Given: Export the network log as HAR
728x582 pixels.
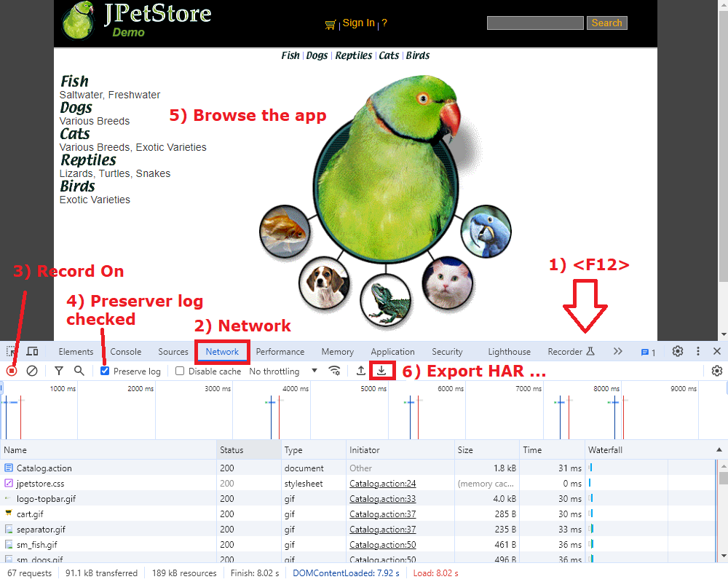Looking at the screenshot, I should point(382,371).
